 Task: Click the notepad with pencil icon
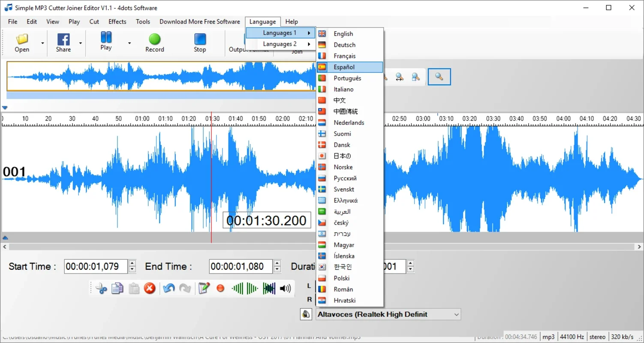[x=204, y=289]
